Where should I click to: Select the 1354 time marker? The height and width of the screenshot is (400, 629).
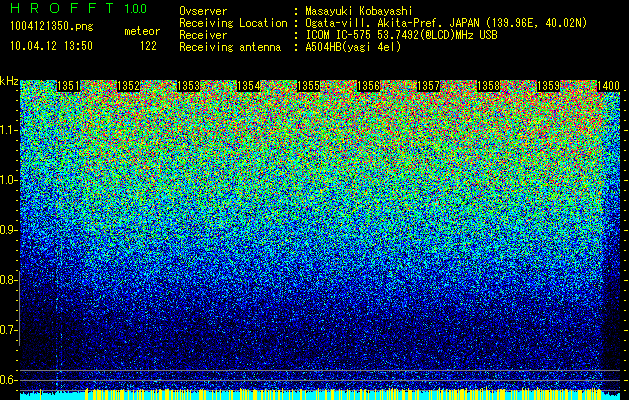248,86
